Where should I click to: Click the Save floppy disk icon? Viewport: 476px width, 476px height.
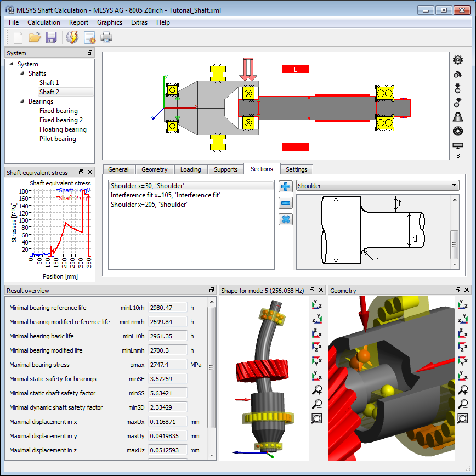tap(52, 37)
